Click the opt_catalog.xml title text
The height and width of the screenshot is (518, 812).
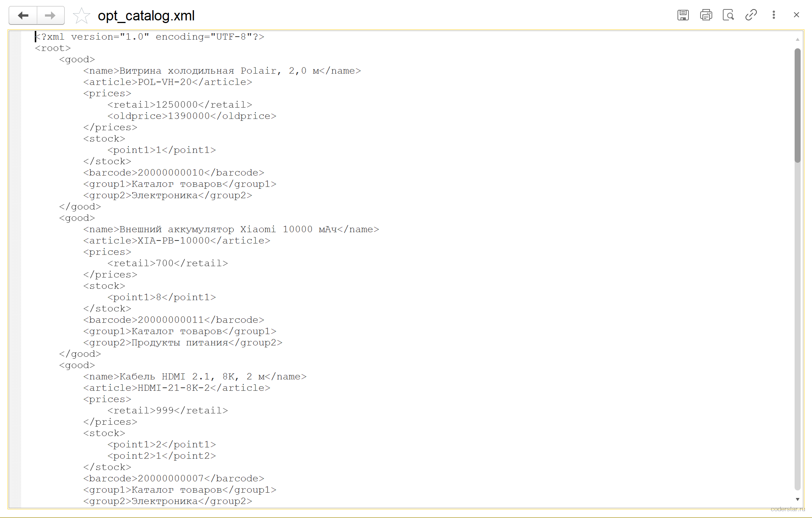146,15
